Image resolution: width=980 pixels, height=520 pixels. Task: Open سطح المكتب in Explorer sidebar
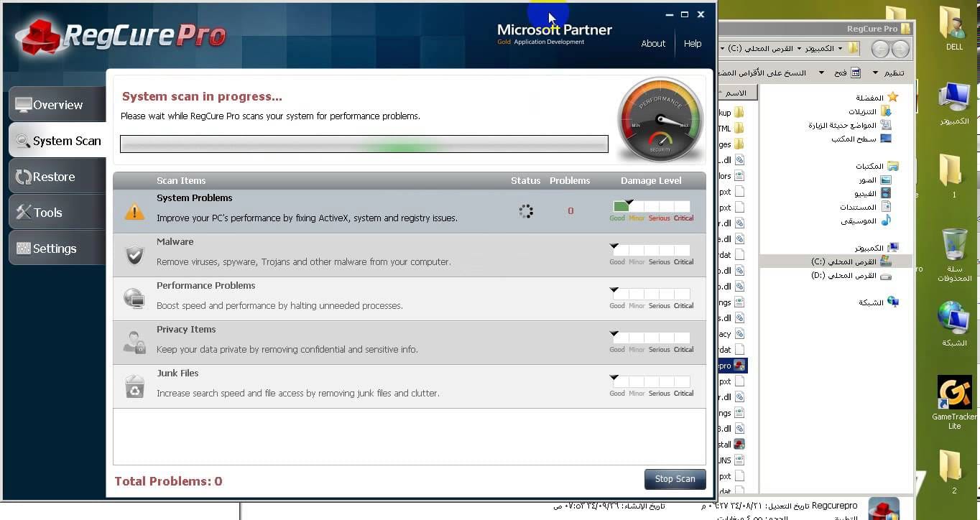[861, 139]
